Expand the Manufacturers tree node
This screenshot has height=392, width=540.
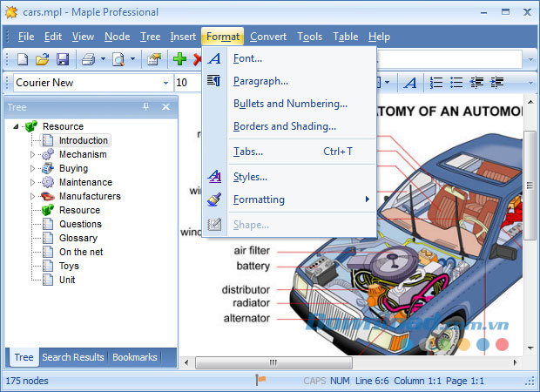click(x=32, y=196)
